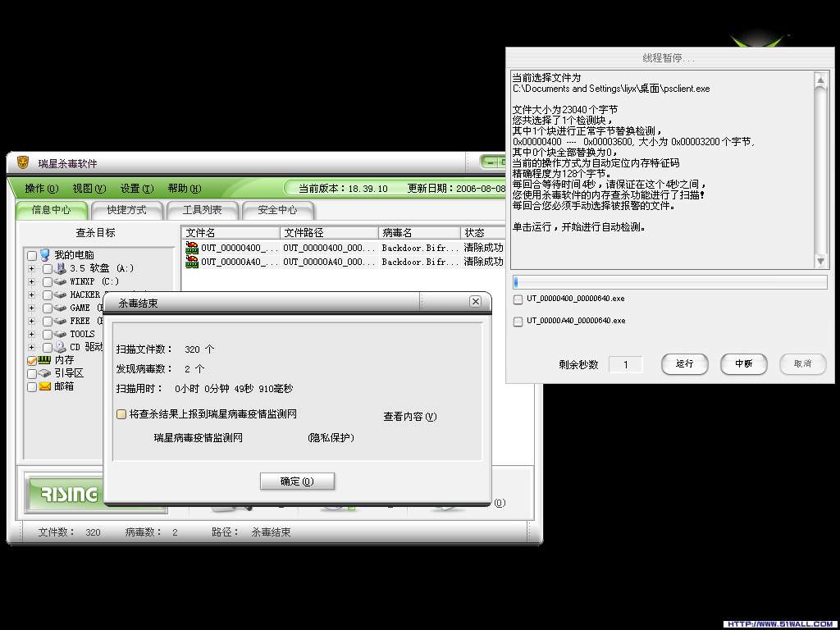
Task: Close the 杀毒结束 dialog
Action: pyautogui.click(x=475, y=302)
